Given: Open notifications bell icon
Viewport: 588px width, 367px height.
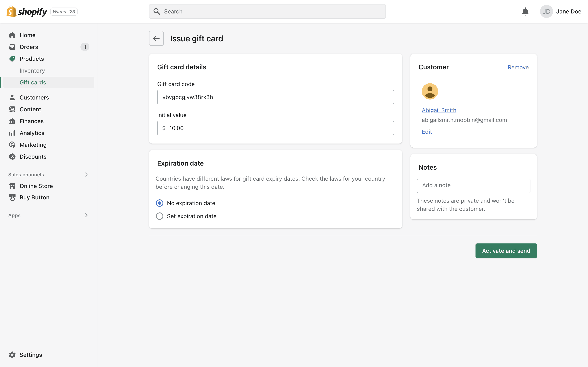Looking at the screenshot, I should pos(525,11).
